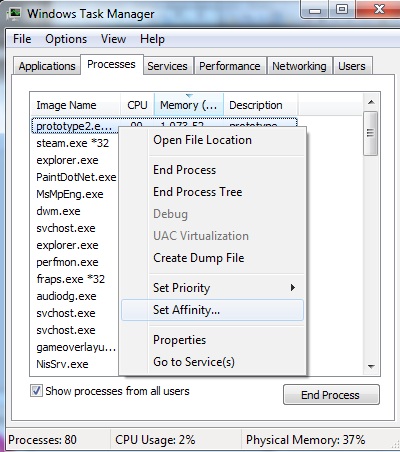Select the steam.exe *32 process

73,143
